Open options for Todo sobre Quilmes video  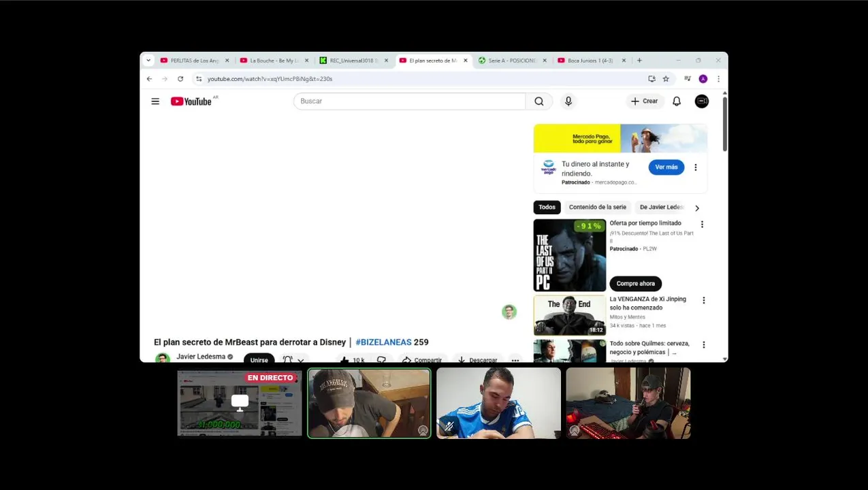click(703, 345)
